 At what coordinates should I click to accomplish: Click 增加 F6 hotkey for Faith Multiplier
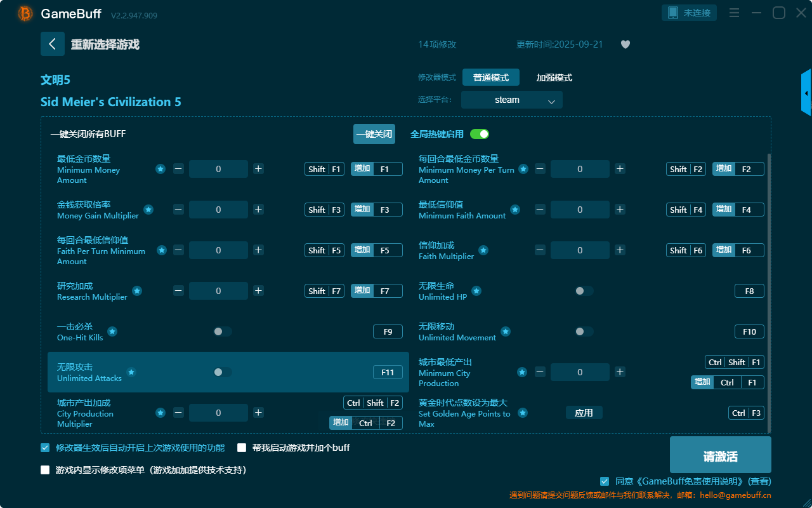coord(738,250)
